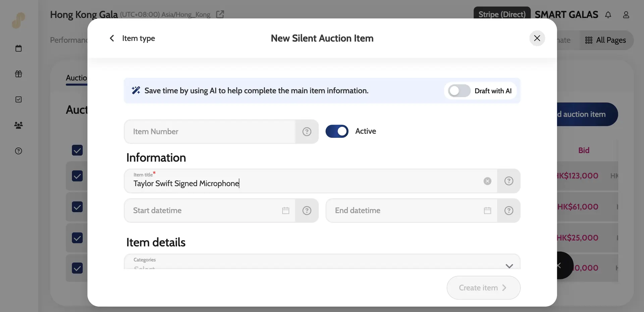The width and height of the screenshot is (644, 312).
Task: Click the help icon beside End datetime
Action: point(508,211)
